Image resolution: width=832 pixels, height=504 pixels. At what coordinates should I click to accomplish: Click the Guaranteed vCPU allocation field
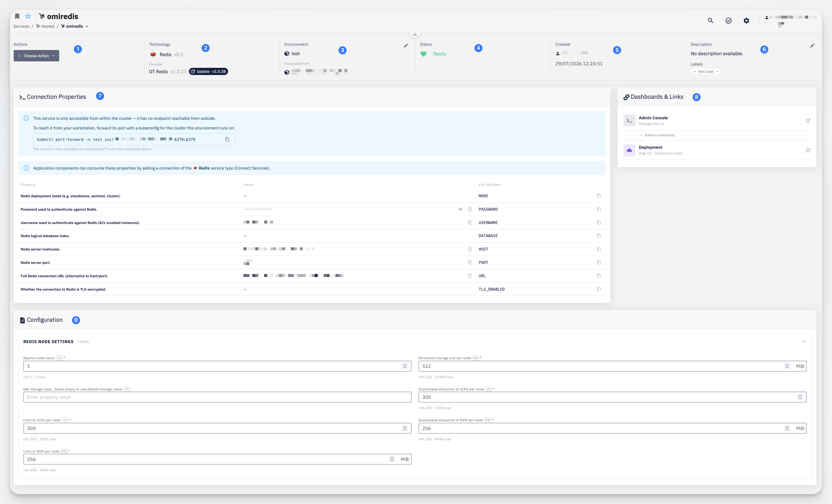[612, 397]
